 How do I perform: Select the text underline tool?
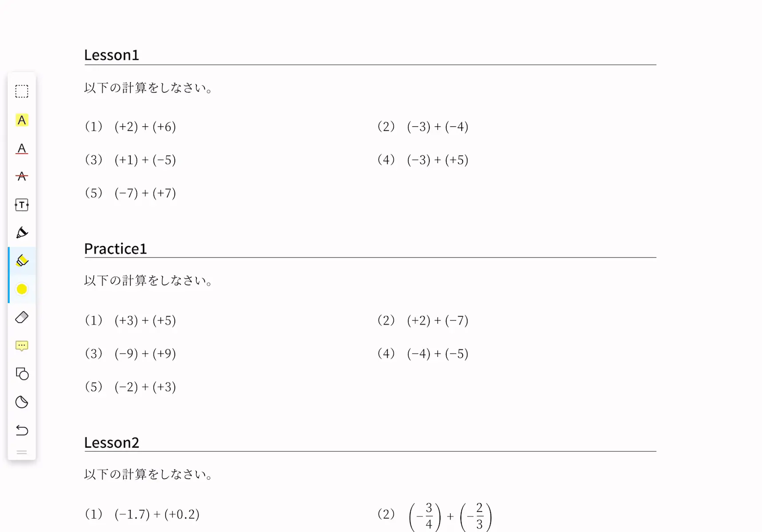[x=22, y=149]
